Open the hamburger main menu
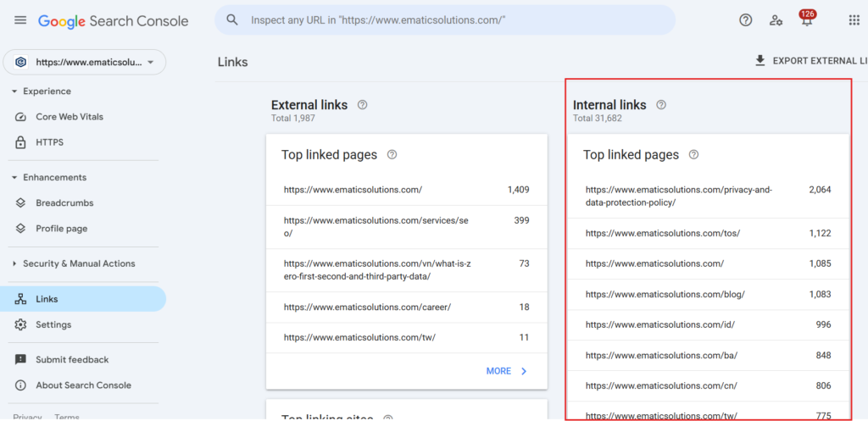This screenshot has width=868, height=421. pyautogui.click(x=20, y=20)
